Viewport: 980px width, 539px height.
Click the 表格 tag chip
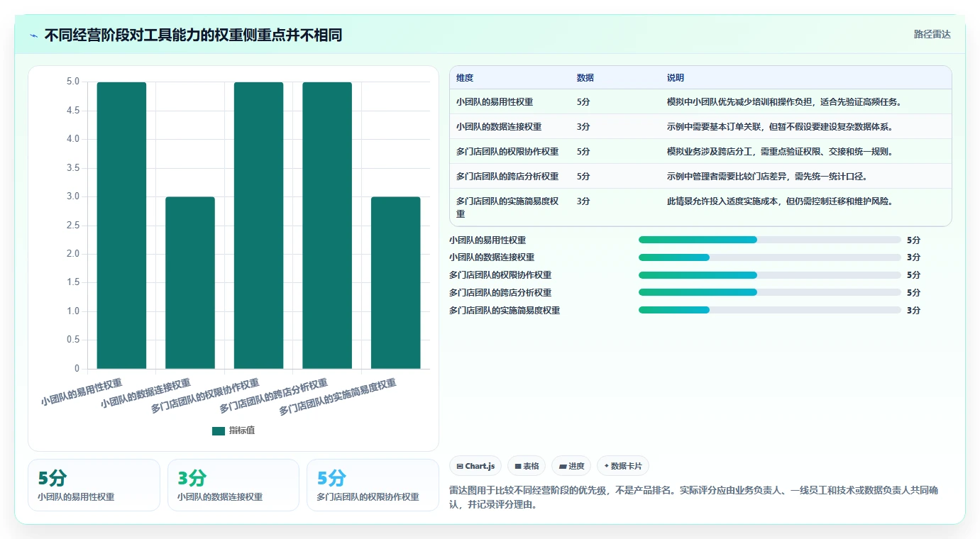click(527, 466)
